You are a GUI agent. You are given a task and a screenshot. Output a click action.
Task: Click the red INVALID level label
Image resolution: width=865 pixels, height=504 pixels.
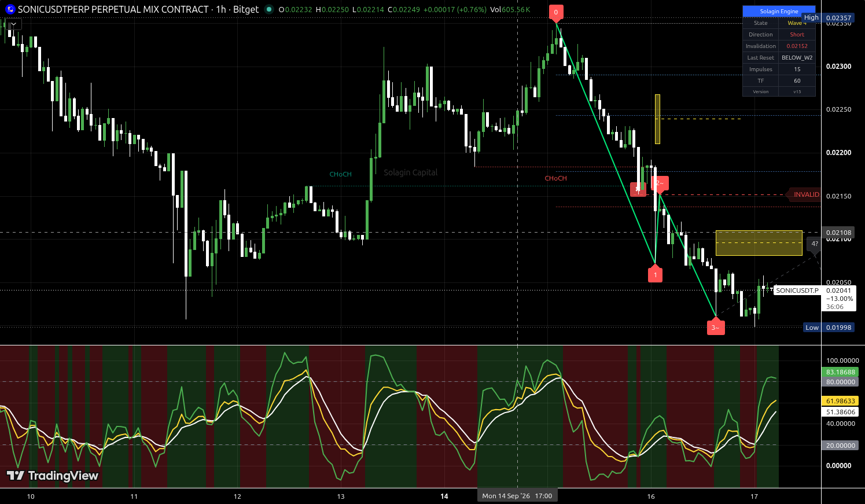(x=805, y=194)
